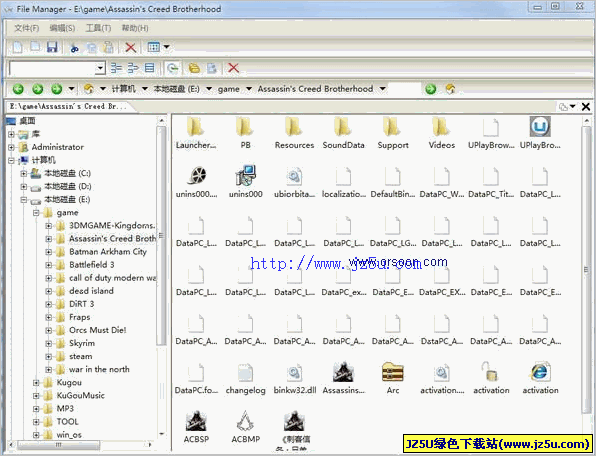This screenshot has width=596, height=456.
Task: Select the activation Internet Explorer icon
Action: (x=540, y=378)
